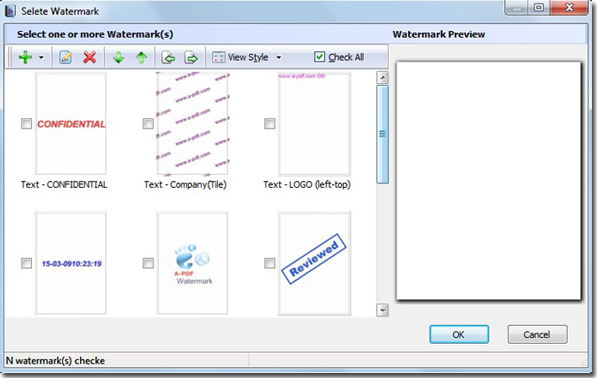Click the scrollbar up arrow in watermark list

tap(383, 78)
